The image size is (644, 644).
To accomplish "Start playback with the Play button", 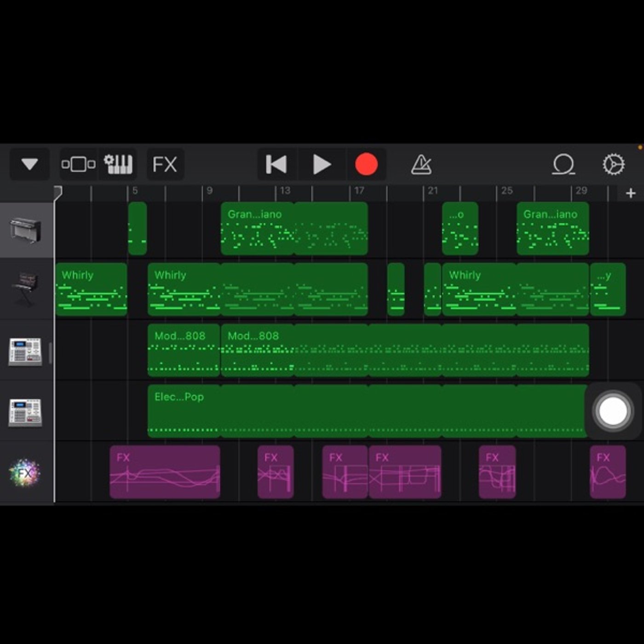I will [322, 164].
